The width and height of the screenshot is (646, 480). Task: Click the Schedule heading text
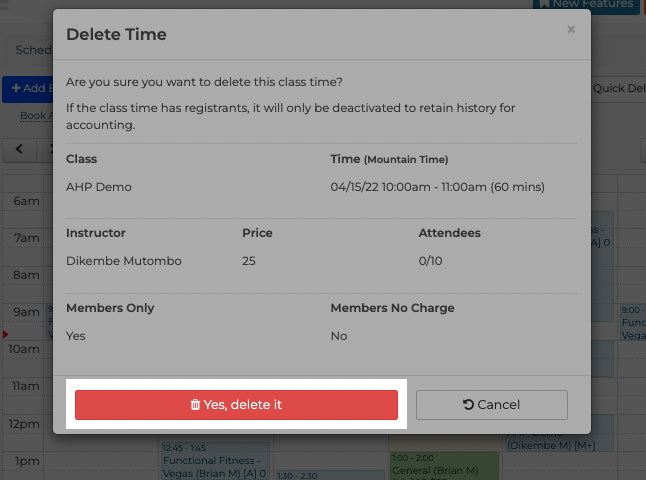34,50
